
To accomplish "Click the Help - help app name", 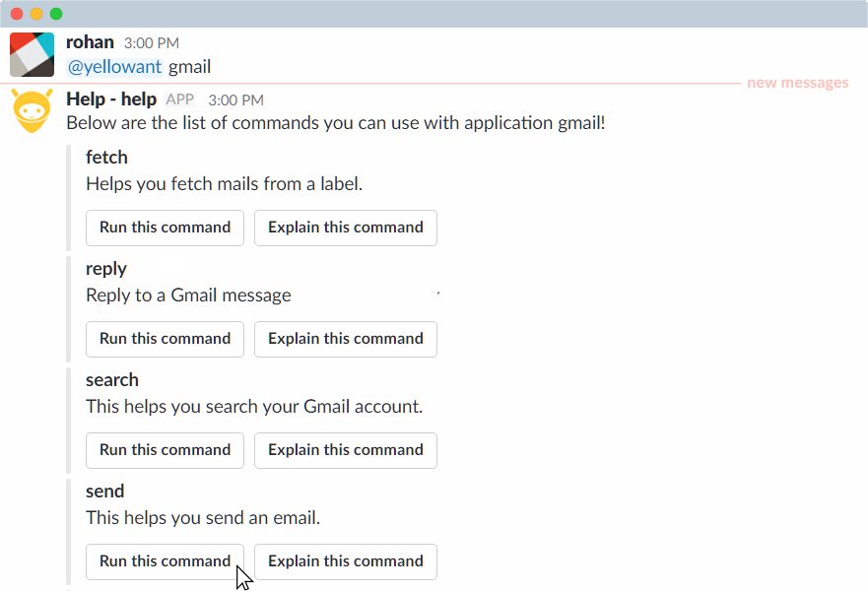I will (x=111, y=99).
